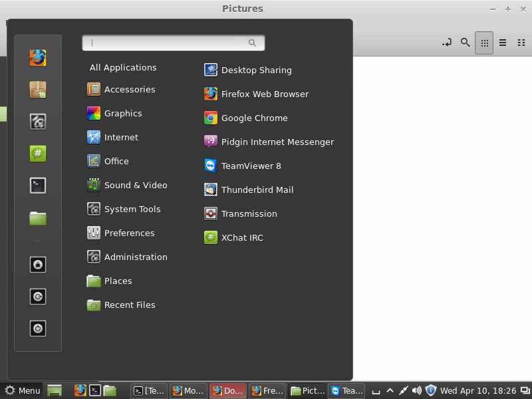Switch to the "[Te..." terminal window
Viewport: 532px width, 399px height.
148,391
